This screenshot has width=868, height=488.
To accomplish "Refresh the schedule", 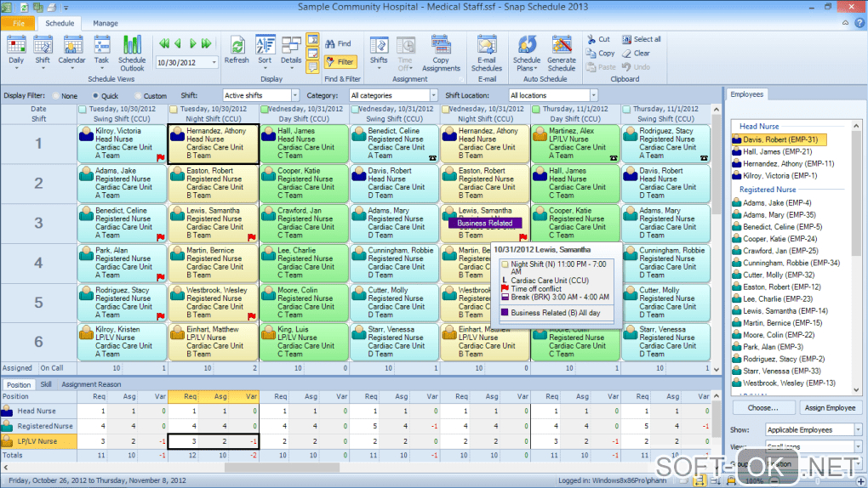I will coord(237,50).
